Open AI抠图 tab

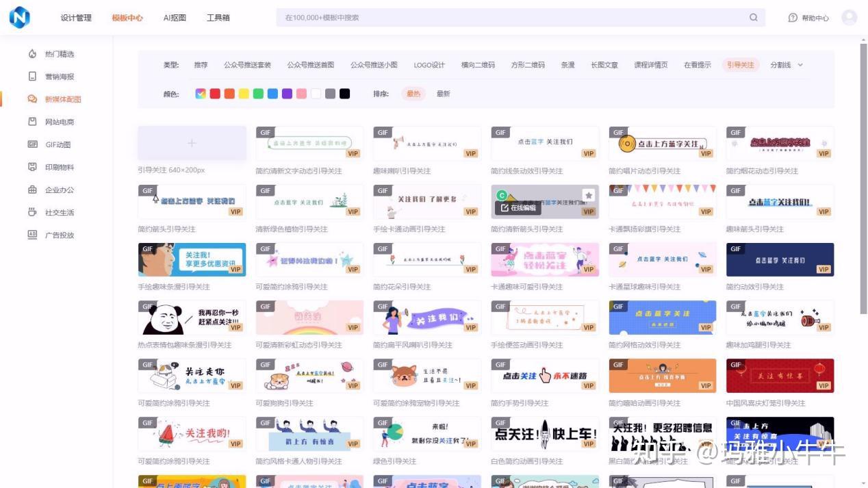[x=175, y=18]
